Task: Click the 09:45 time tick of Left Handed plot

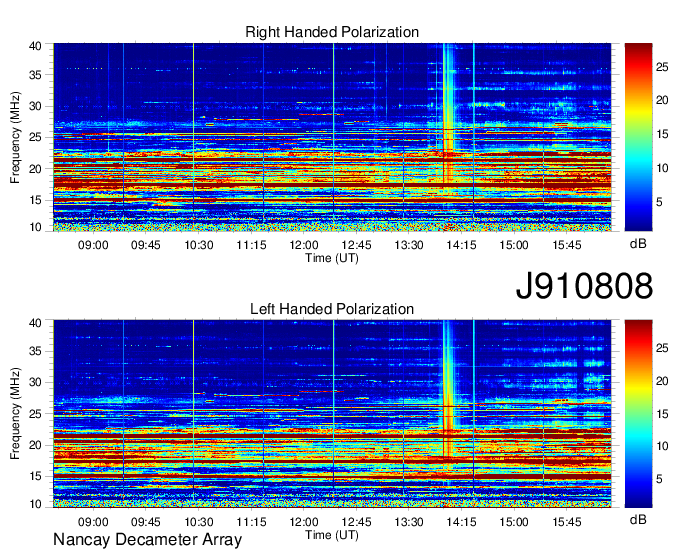Action: pos(146,522)
